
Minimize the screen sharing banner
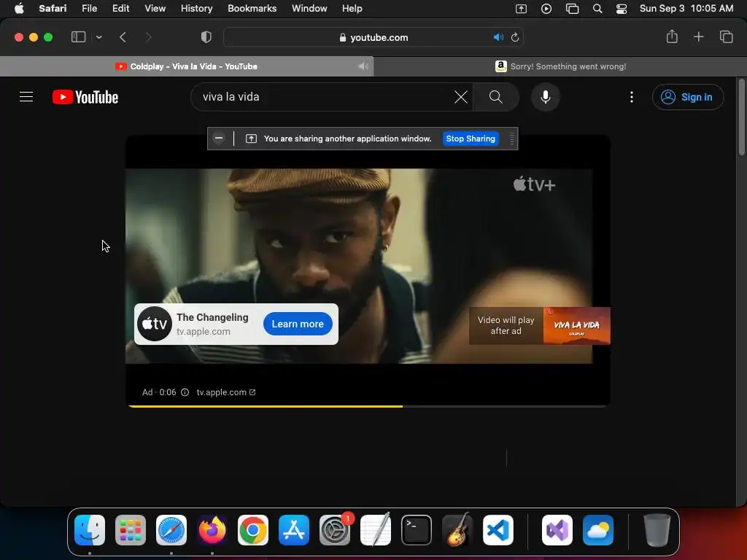tap(219, 138)
